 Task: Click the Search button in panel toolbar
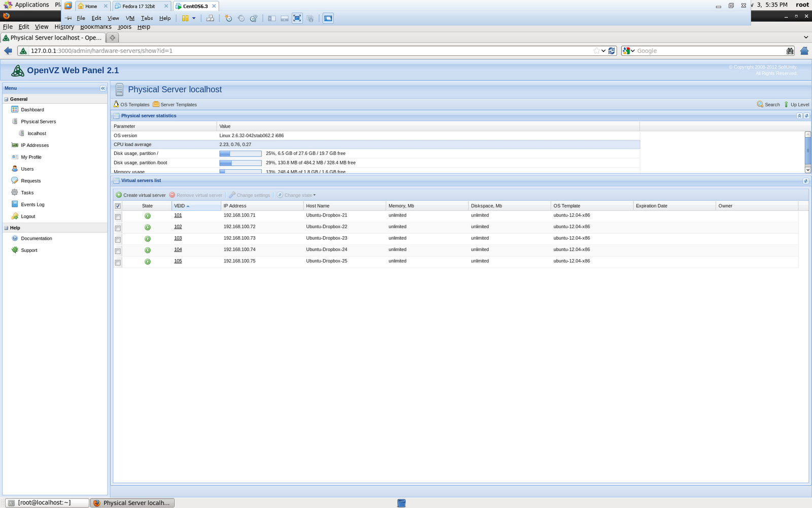pyautogui.click(x=768, y=105)
